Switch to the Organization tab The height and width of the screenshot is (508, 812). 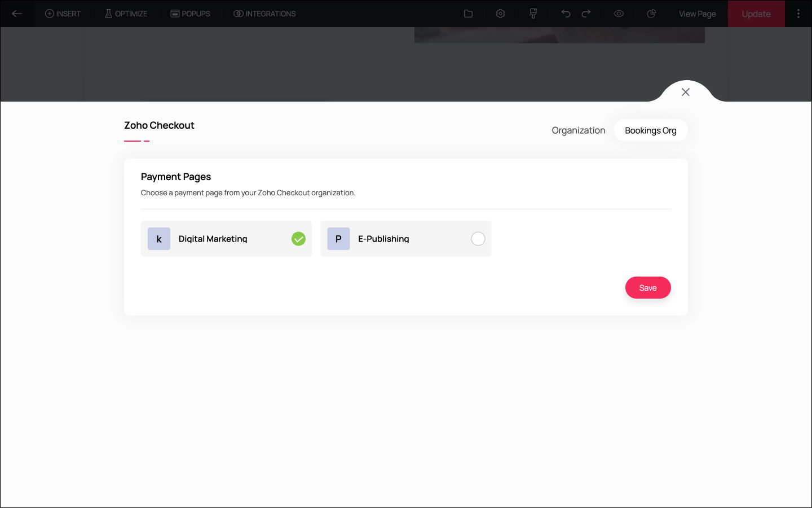[x=579, y=130]
